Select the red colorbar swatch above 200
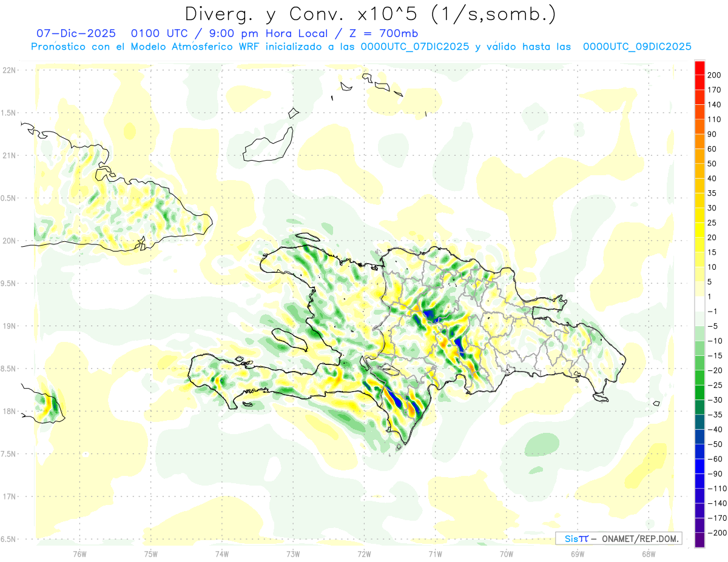This screenshot has height=562, width=728. (699, 68)
